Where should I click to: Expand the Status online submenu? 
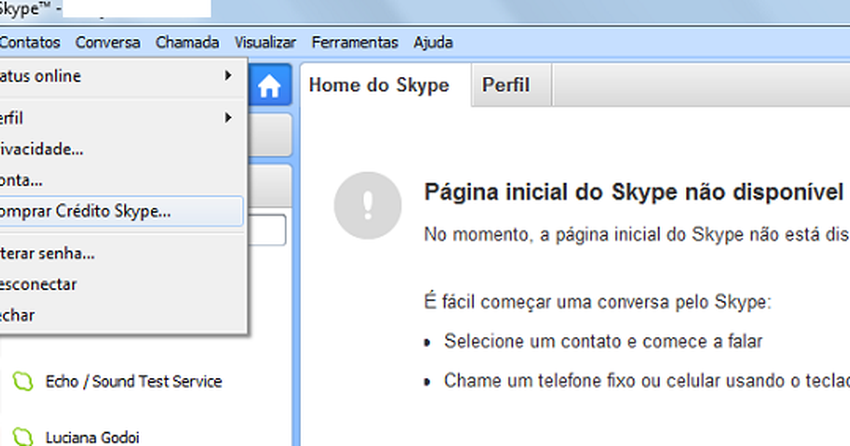tap(121, 76)
